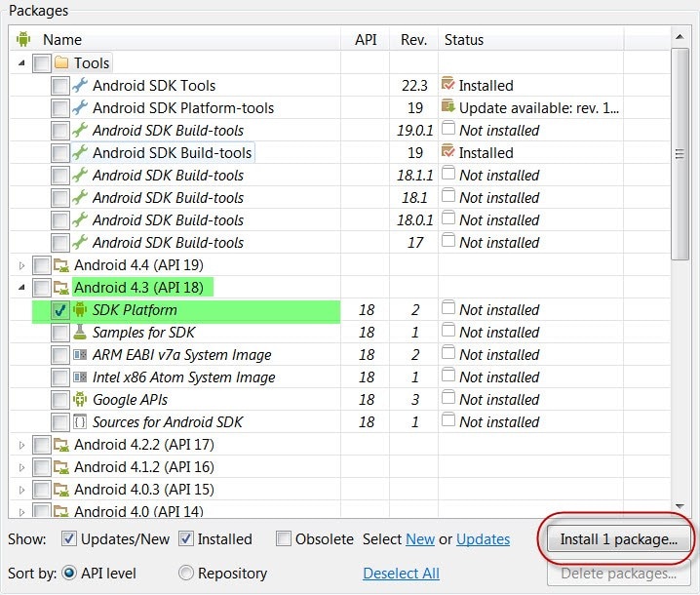The height and width of the screenshot is (595, 700).
Task: Click the 'Update available: rev. 1...' status text
Action: (539, 108)
